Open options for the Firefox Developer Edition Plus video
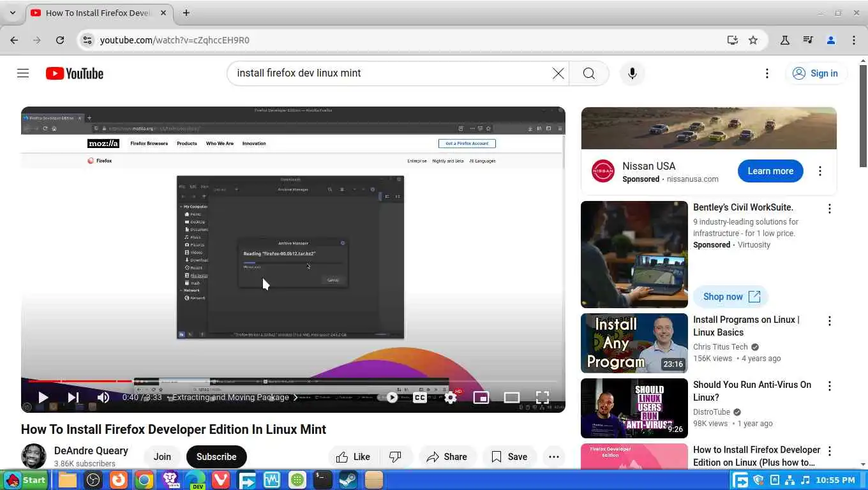 tap(830, 451)
